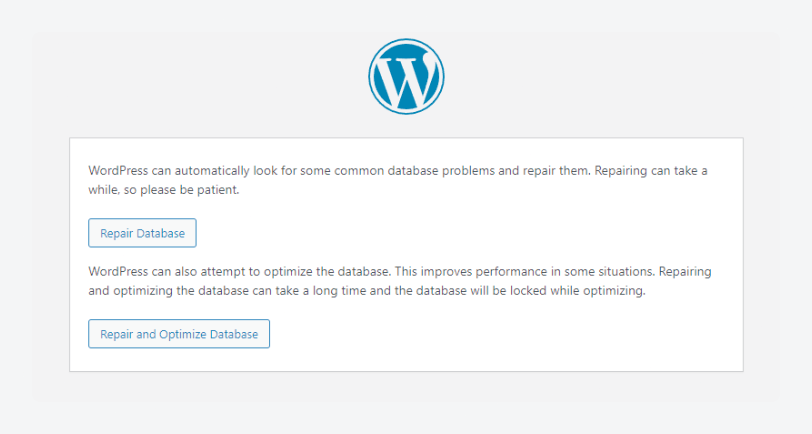Screen dimensions: 812x434
Task: Start repairing and optimizing the database
Action: point(179,334)
